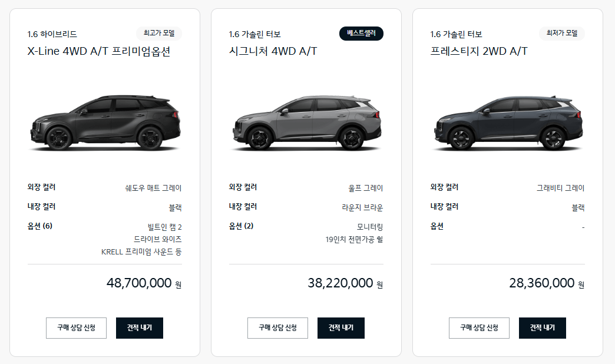615x364 pixels.
Task: Click the 최저가 모델 badge
Action: (x=562, y=34)
